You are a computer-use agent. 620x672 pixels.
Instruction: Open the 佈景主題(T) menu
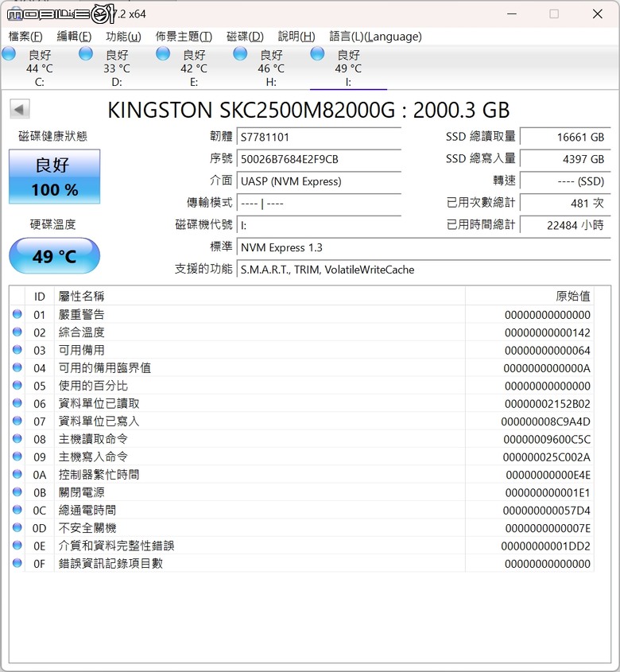184,37
